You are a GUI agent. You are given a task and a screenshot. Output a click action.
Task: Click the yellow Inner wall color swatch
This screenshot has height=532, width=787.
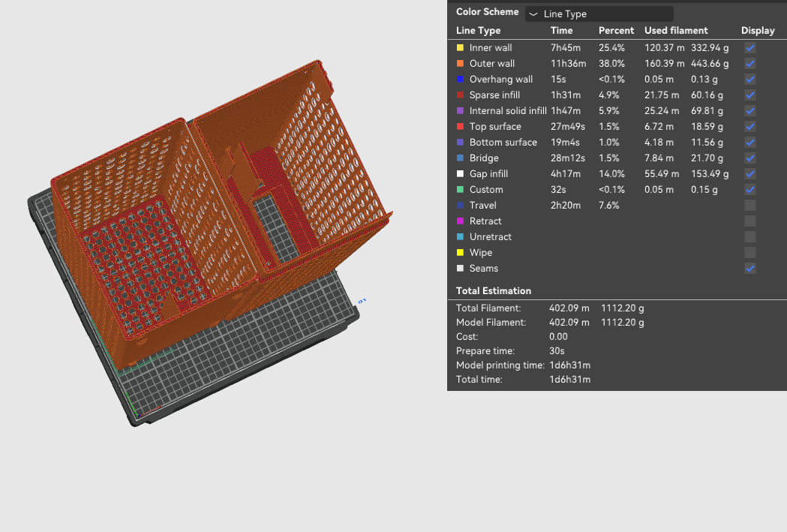tap(460, 48)
